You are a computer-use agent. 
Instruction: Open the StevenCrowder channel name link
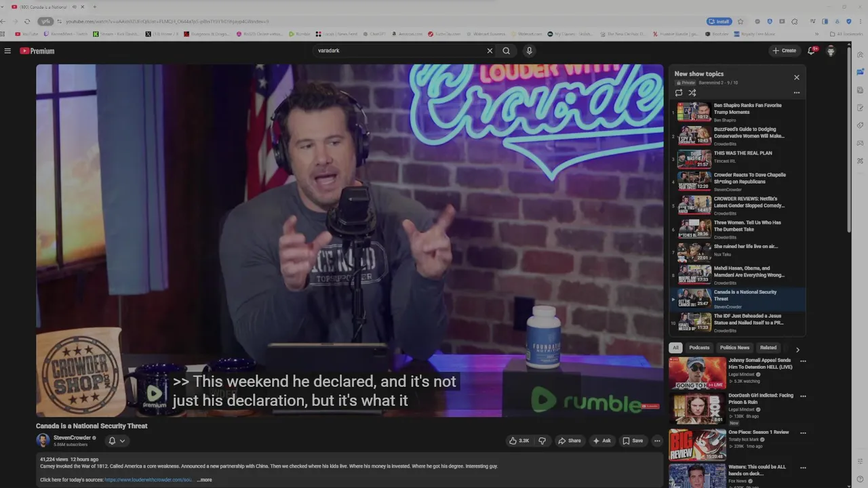(x=72, y=438)
